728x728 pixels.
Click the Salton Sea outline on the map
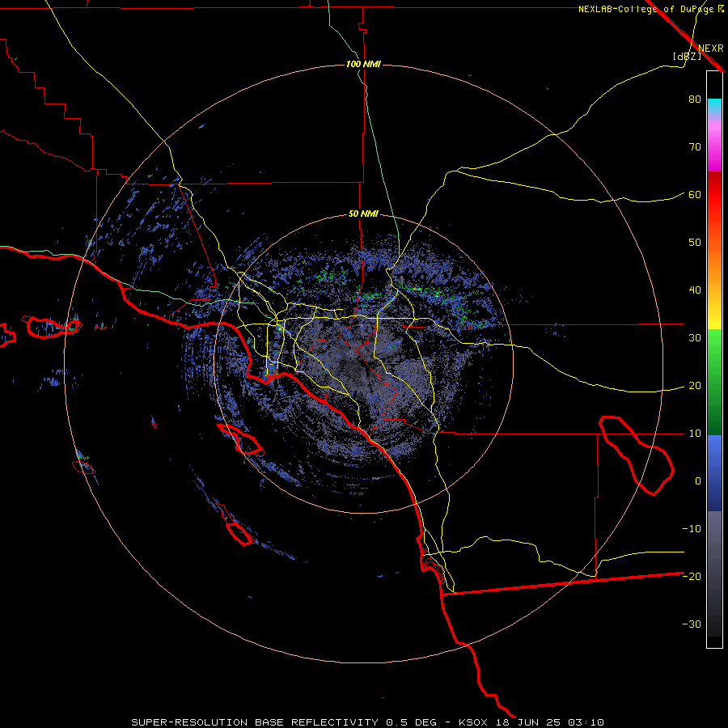click(x=637, y=455)
